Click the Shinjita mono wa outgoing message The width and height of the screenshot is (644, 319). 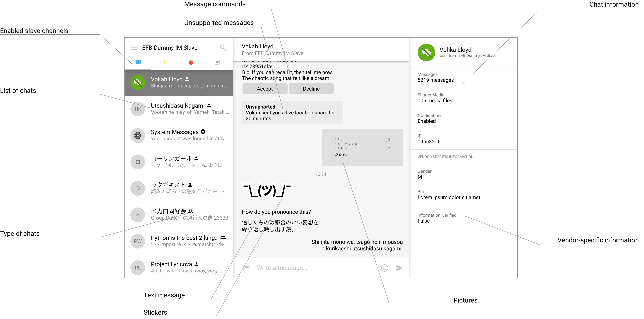[357, 245]
